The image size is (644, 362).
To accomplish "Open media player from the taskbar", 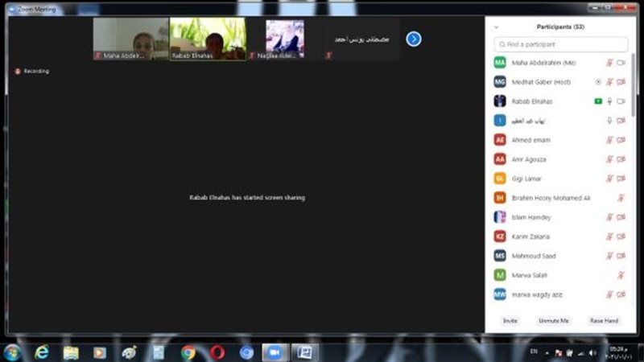I will (100, 352).
